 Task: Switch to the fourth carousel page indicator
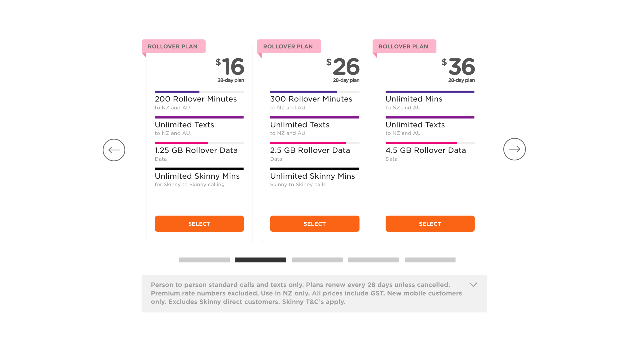[373, 260]
